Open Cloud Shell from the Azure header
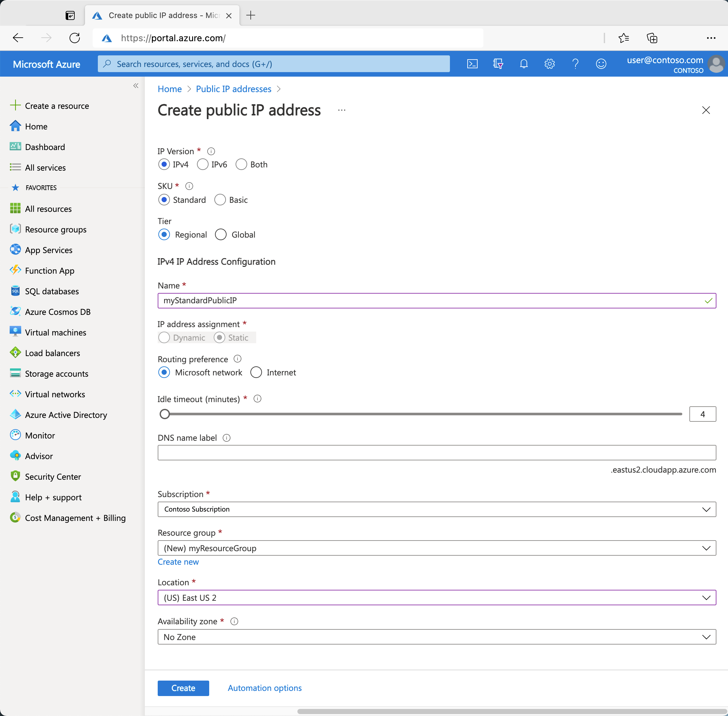 pyautogui.click(x=472, y=64)
